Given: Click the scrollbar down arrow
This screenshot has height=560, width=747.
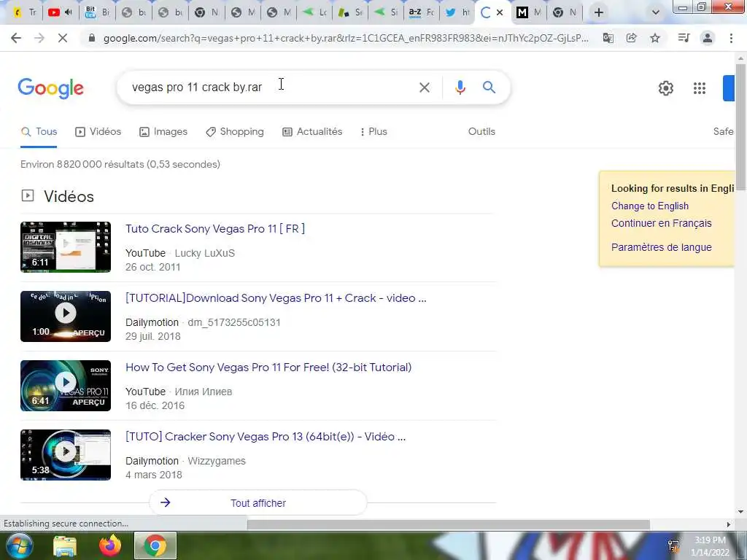Looking at the screenshot, I should point(740,512).
